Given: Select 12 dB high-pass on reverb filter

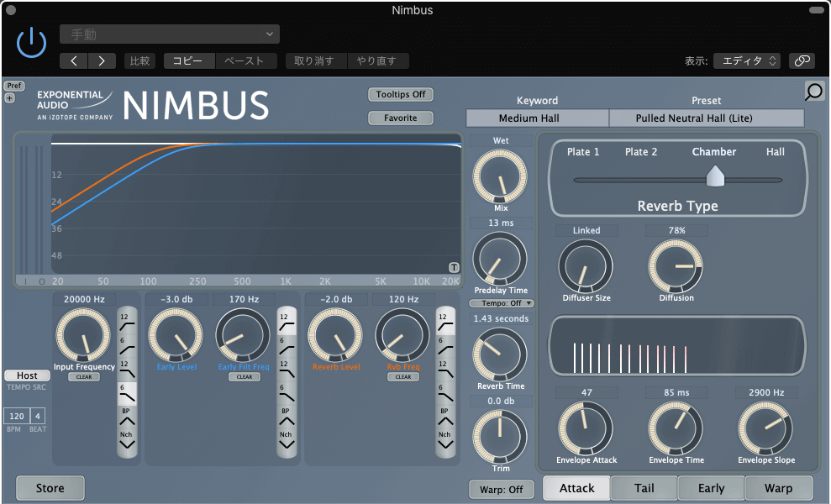Looking at the screenshot, I should coord(445,321).
